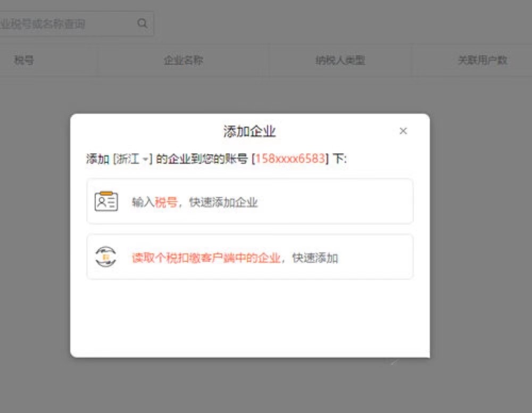Click the ID card icon for tax number entry
The width and height of the screenshot is (532, 413).
[x=106, y=201]
